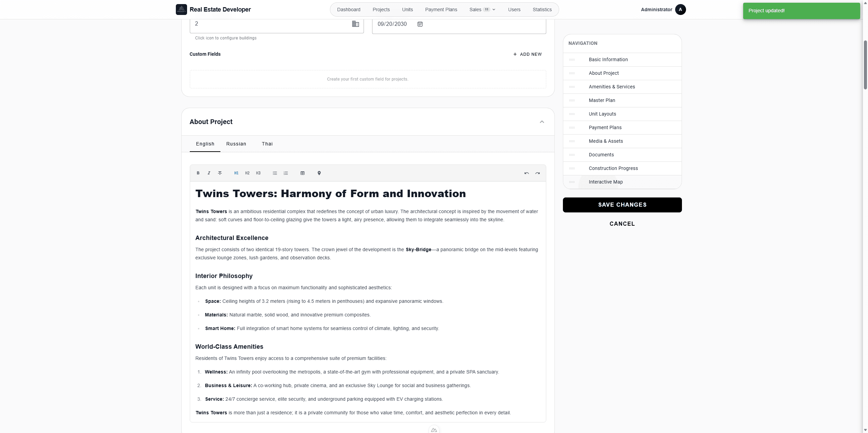Apply H1 heading style
This screenshot has height=433, width=868.
pos(236,173)
